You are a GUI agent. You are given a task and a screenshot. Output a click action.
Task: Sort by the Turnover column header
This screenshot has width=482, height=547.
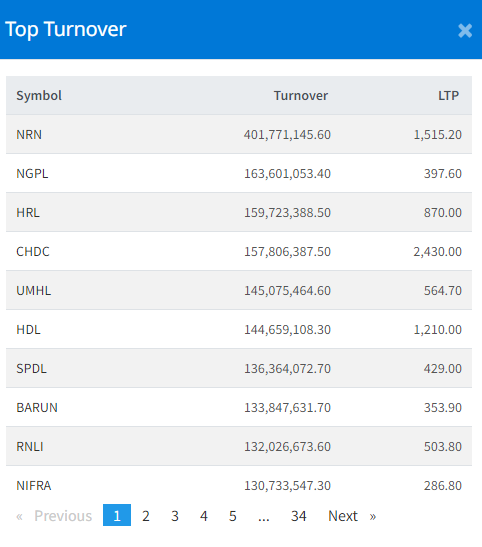(x=301, y=95)
